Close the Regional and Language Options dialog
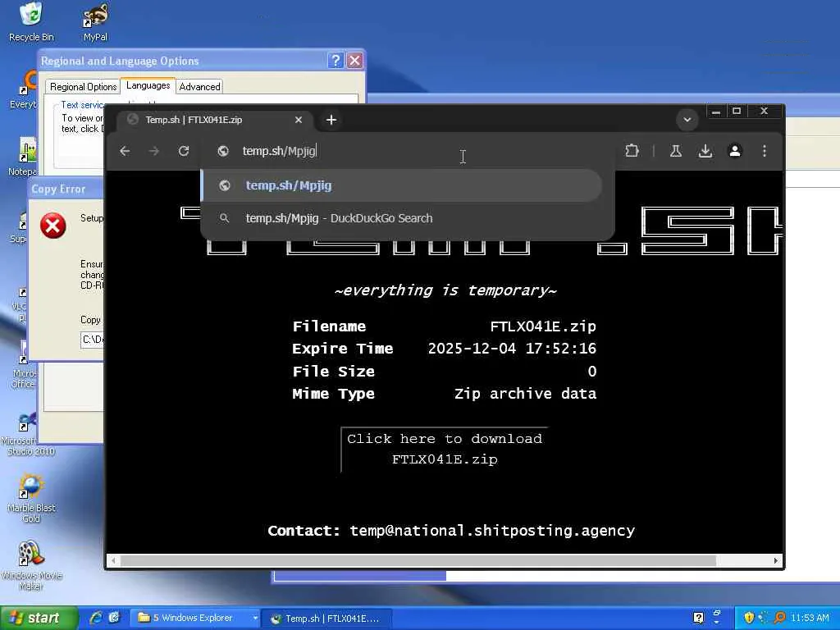Image resolution: width=840 pixels, height=630 pixels. point(354,61)
